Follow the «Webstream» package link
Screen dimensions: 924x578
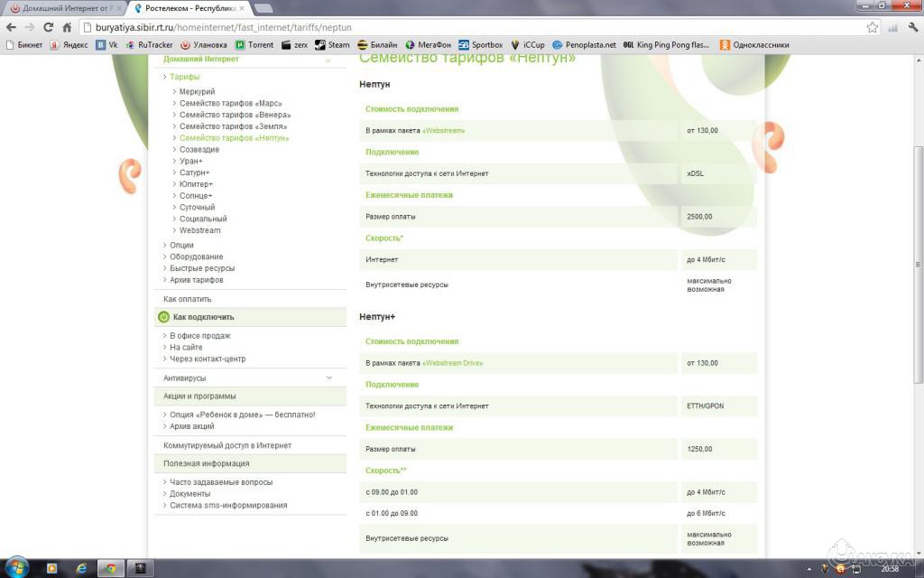coord(444,131)
